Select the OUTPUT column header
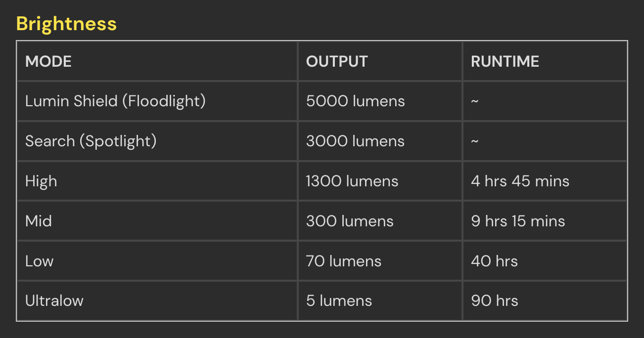This screenshot has width=644, height=338. [380, 61]
